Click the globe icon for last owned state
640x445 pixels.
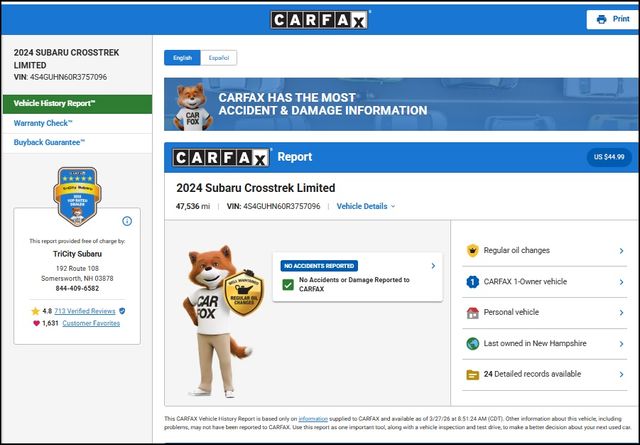(472, 344)
